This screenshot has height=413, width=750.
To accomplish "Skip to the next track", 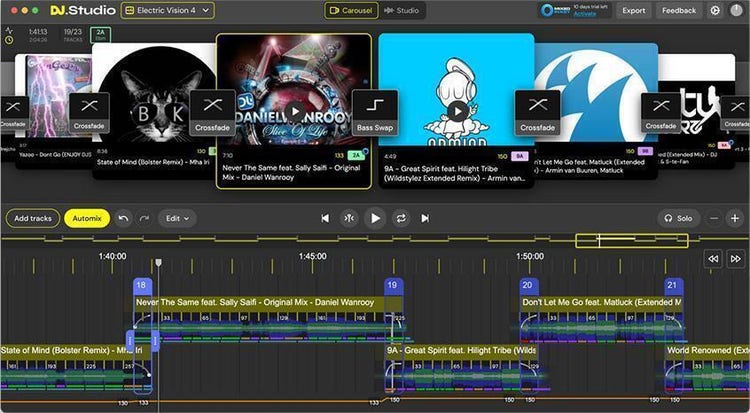I will coord(425,218).
